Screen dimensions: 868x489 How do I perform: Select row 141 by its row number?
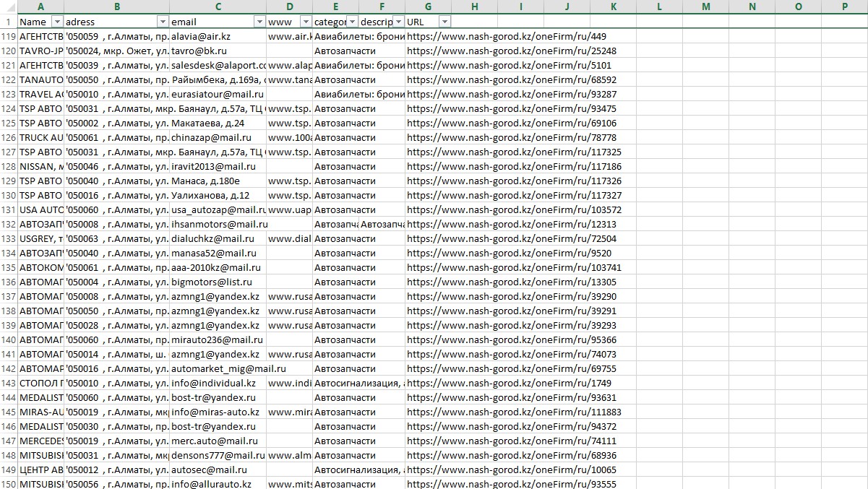pos(9,354)
